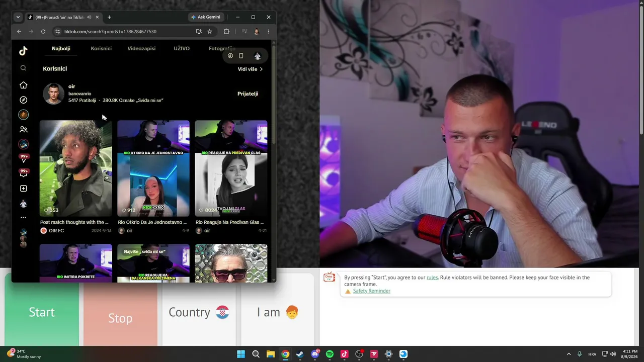
Task: Open the More three-dots sidebar menu
Action: [x=23, y=218]
